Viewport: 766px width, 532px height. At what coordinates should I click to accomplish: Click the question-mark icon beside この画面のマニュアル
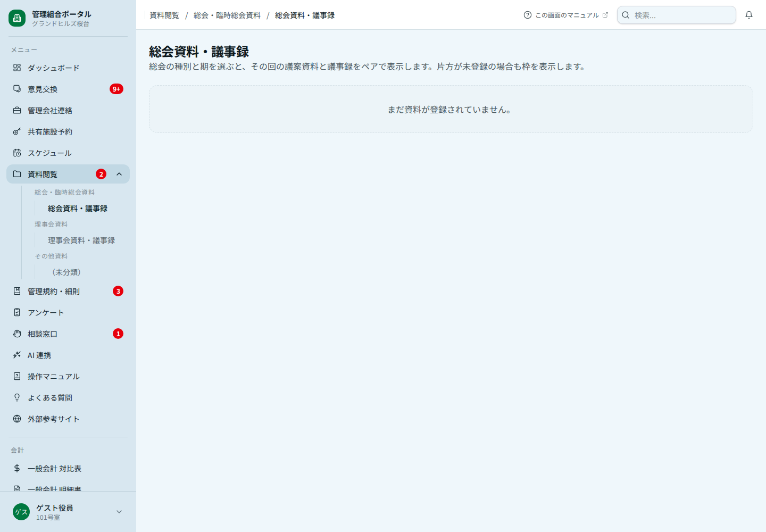point(528,15)
